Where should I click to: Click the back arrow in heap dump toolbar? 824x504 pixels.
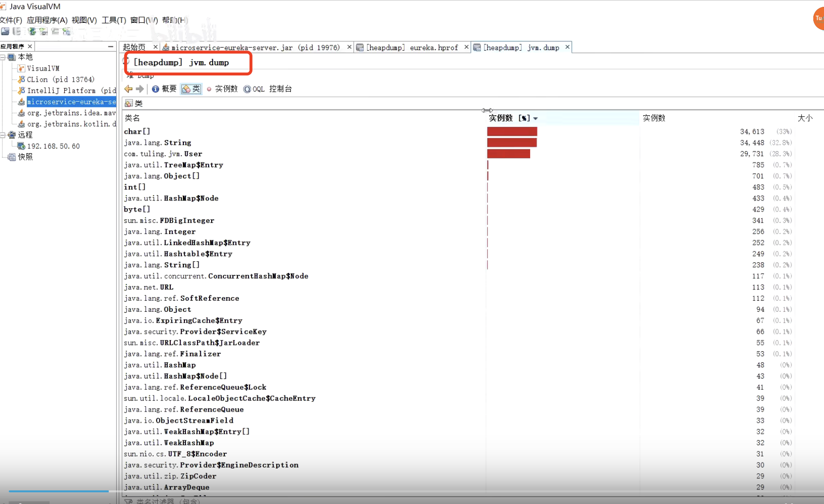click(x=128, y=89)
